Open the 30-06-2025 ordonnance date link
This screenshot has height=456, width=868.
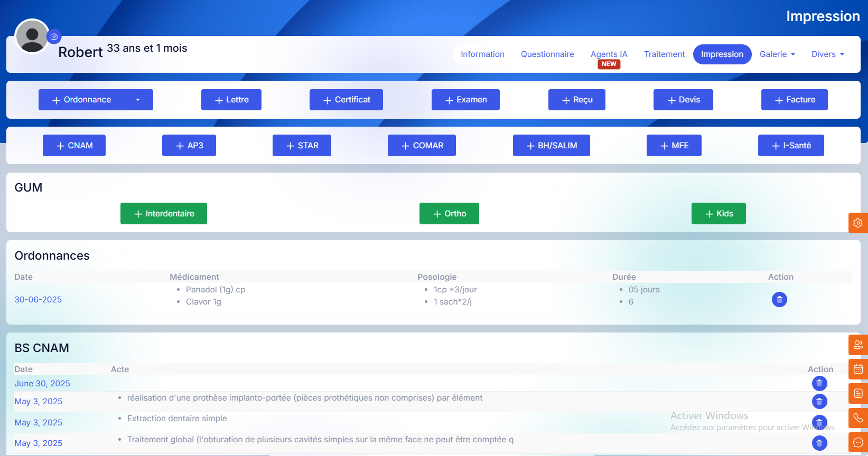38,300
